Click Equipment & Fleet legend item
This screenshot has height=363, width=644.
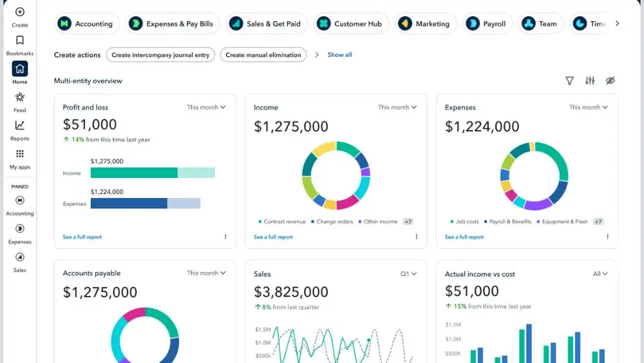562,222
